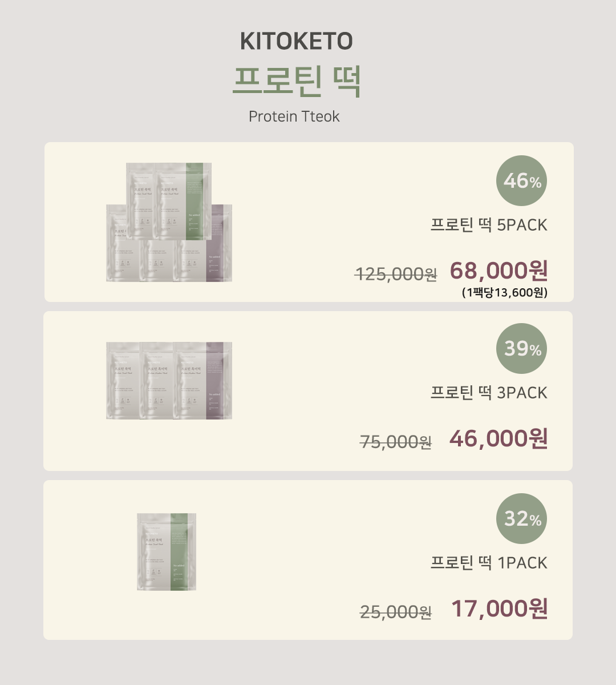
Task: Click the 39% discount badge
Action: [521, 348]
